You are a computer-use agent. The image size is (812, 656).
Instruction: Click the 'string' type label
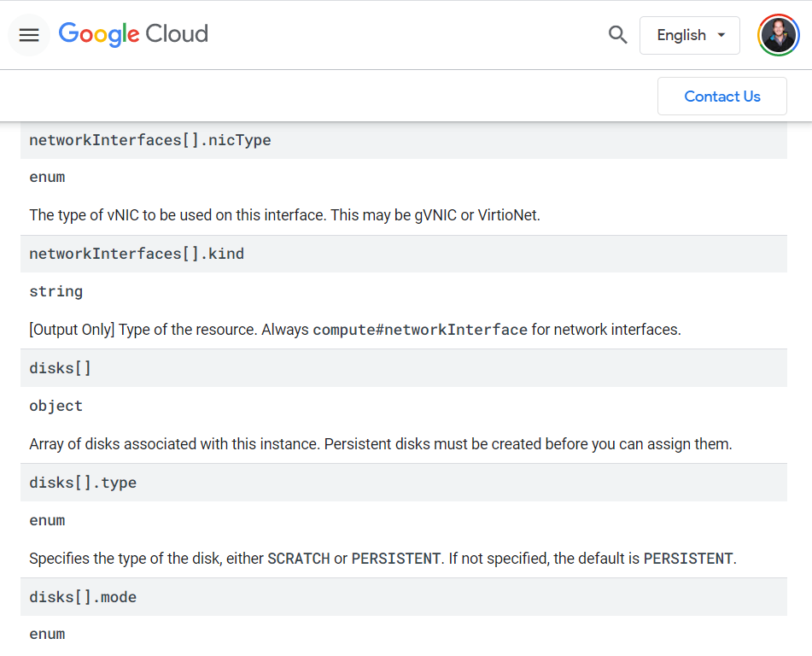56,292
